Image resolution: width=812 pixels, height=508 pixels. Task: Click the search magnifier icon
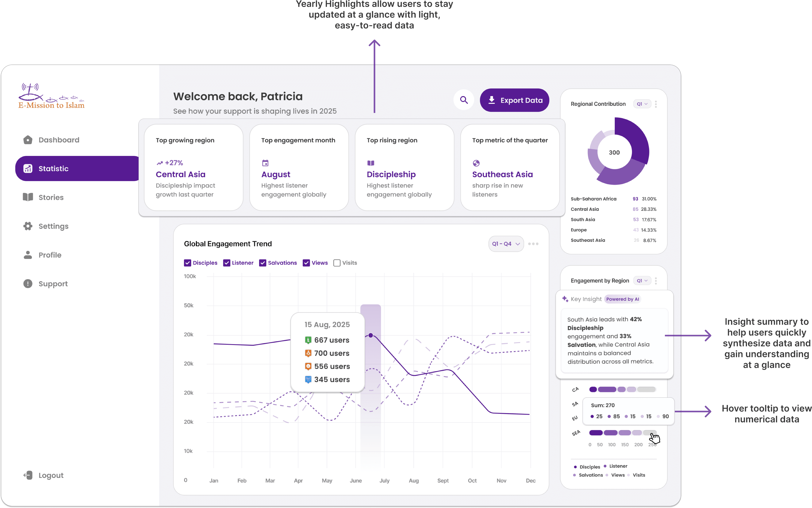pyautogui.click(x=464, y=100)
